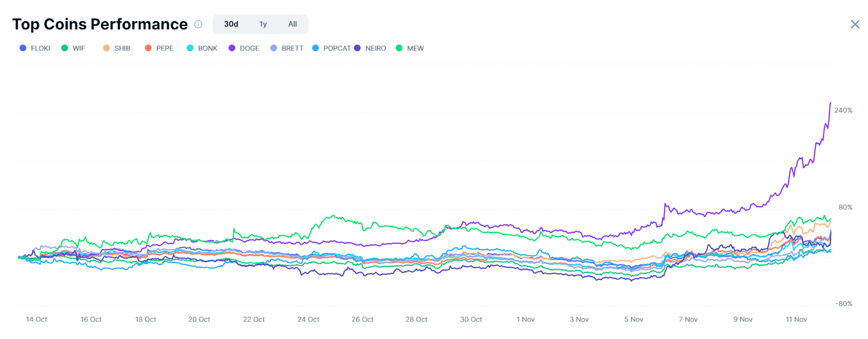This screenshot has width=868, height=339.
Task: Click the DOGE purple legend dot
Action: pyautogui.click(x=232, y=48)
